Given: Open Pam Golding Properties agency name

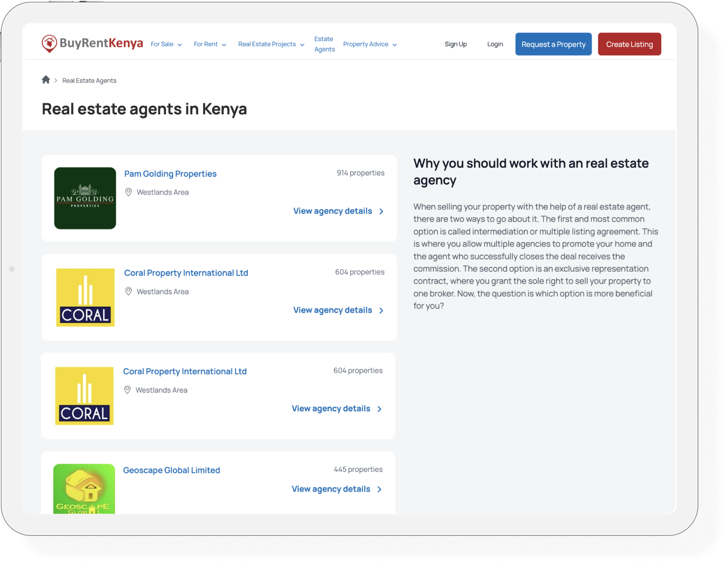Looking at the screenshot, I should tap(170, 174).
